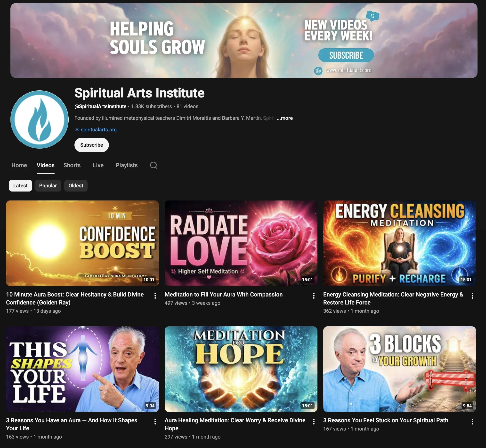
Task: Sort videos by Popular
Action: tap(48, 186)
